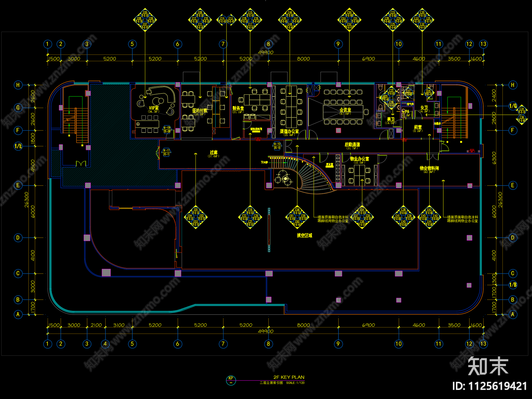Click the 男卫 restroom label
532x399 pixels.
tap(391, 119)
